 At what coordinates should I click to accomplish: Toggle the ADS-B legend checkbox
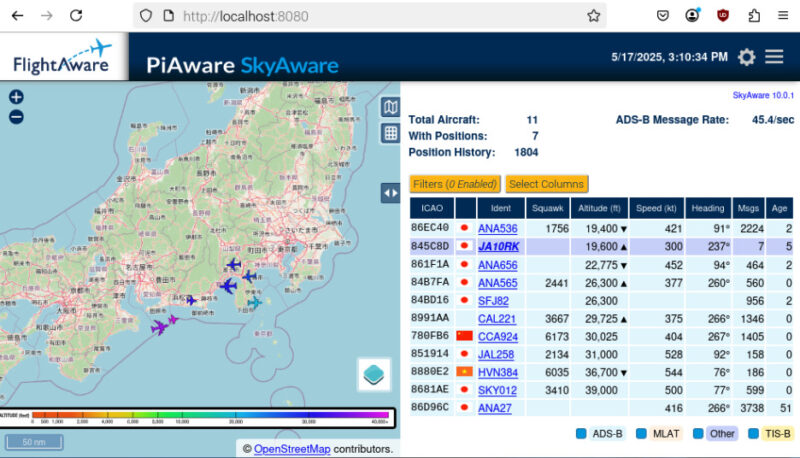coord(581,434)
